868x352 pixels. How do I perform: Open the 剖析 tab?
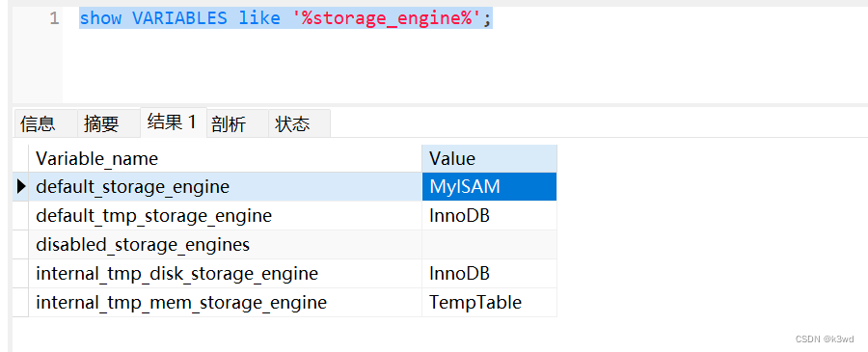237,123
